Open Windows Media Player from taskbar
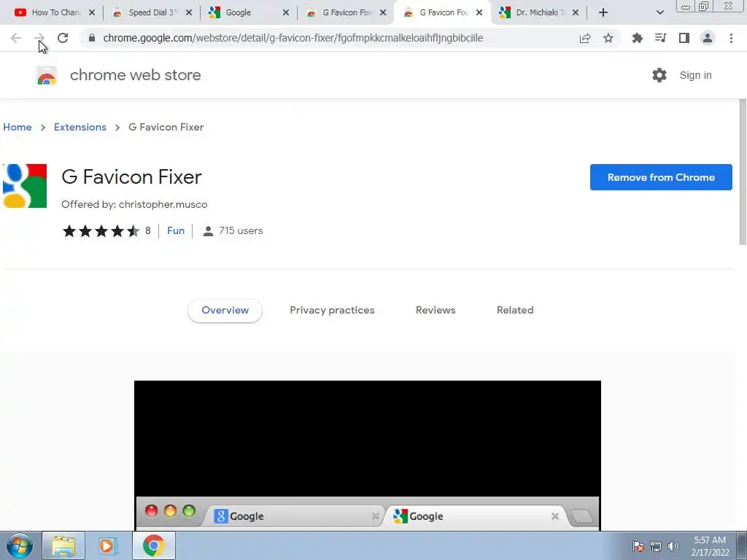This screenshot has height=560, width=747. pos(107,545)
